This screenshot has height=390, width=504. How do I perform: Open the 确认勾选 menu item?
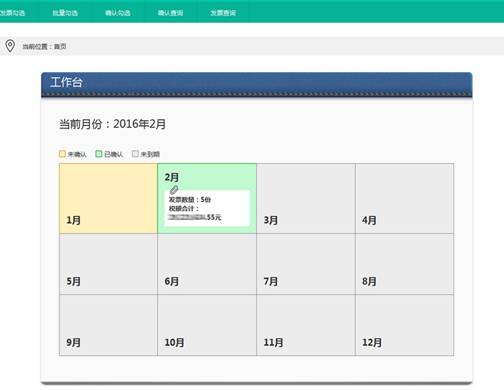118,13
